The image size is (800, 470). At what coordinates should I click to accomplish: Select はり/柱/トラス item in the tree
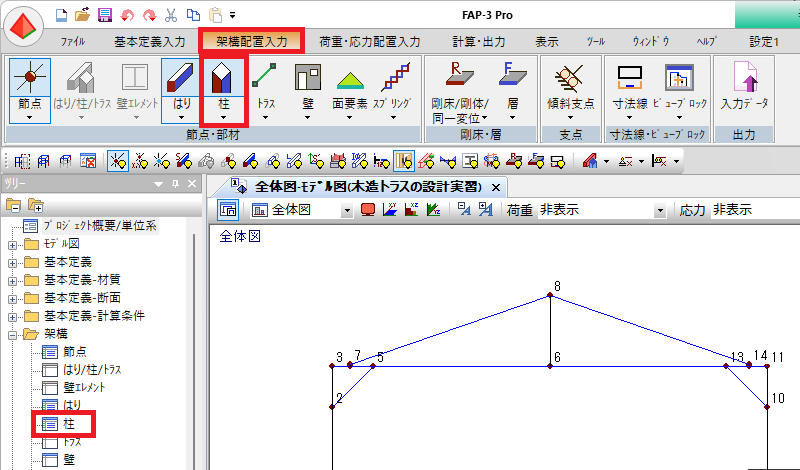92,369
